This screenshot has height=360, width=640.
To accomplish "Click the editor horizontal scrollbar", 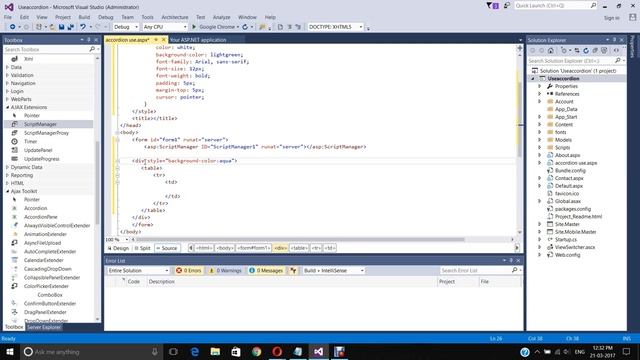I will [x=300, y=240].
